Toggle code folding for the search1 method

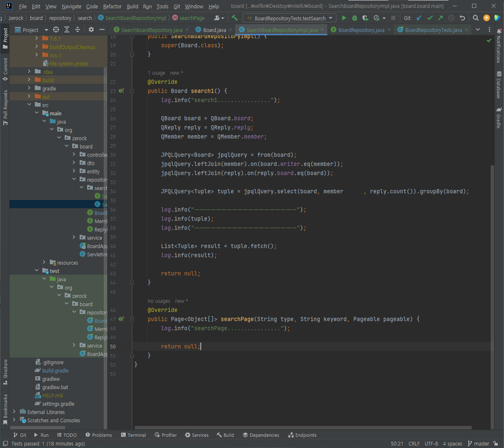click(x=132, y=91)
